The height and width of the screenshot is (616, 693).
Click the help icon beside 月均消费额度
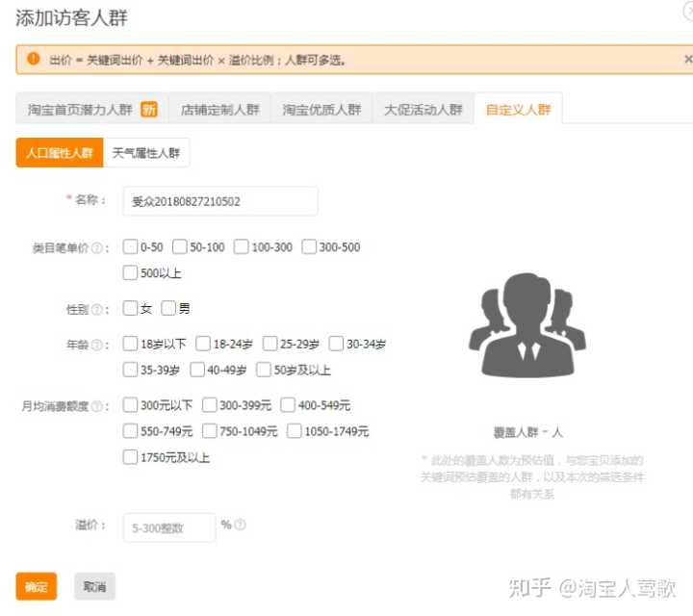pos(98,406)
